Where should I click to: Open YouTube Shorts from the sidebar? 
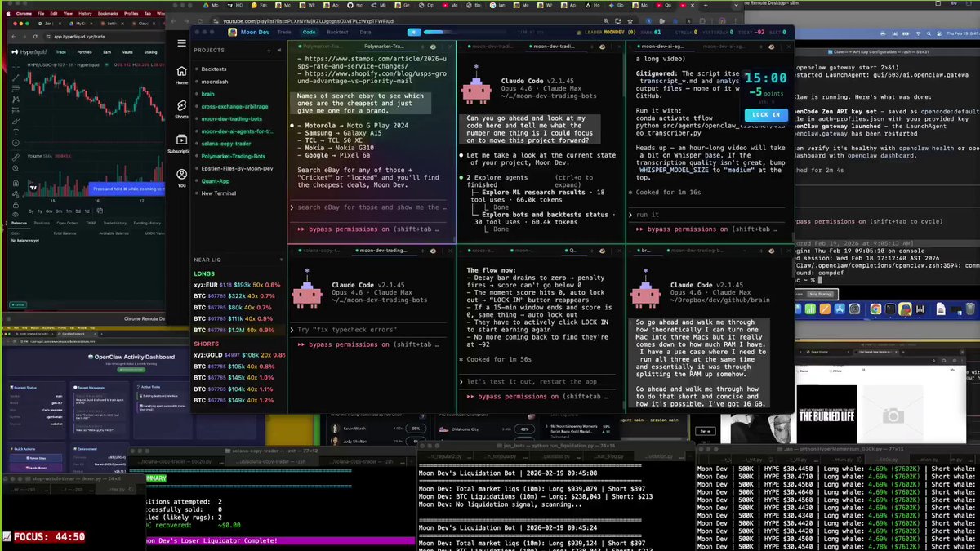point(181,106)
